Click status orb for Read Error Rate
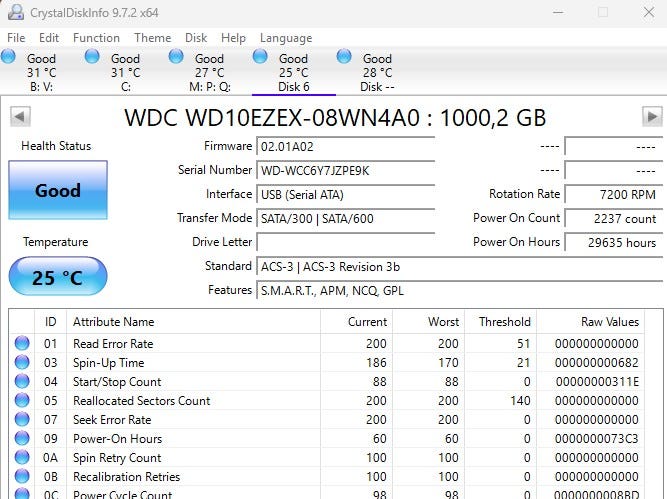The height and width of the screenshot is (499, 667). point(22,343)
